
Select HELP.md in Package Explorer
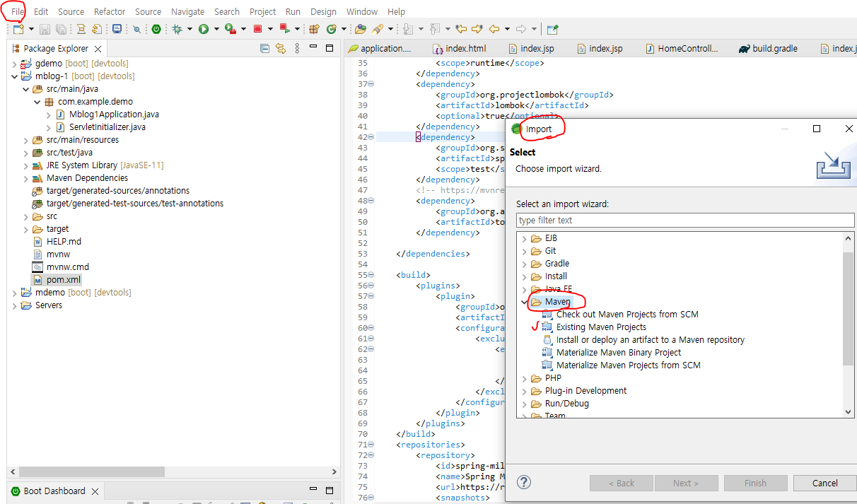(57, 242)
